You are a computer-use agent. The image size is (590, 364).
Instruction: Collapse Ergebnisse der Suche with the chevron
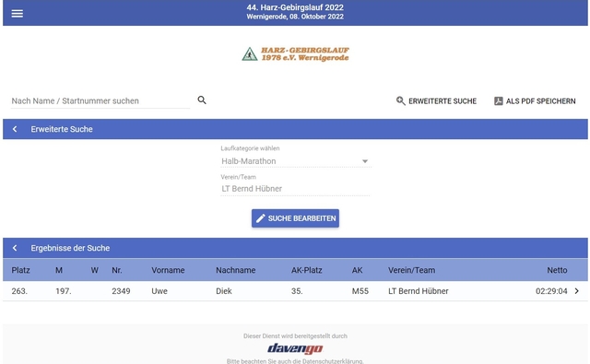tap(15, 248)
